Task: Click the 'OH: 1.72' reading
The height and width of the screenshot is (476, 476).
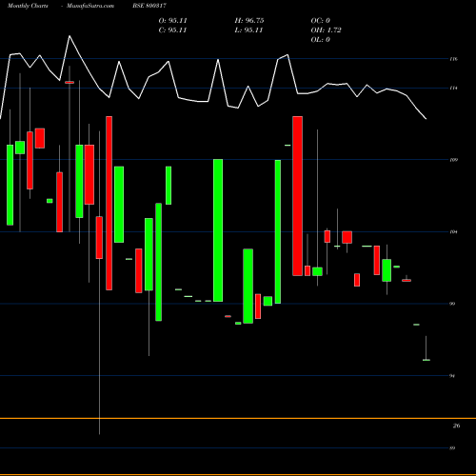Action: click(x=326, y=30)
